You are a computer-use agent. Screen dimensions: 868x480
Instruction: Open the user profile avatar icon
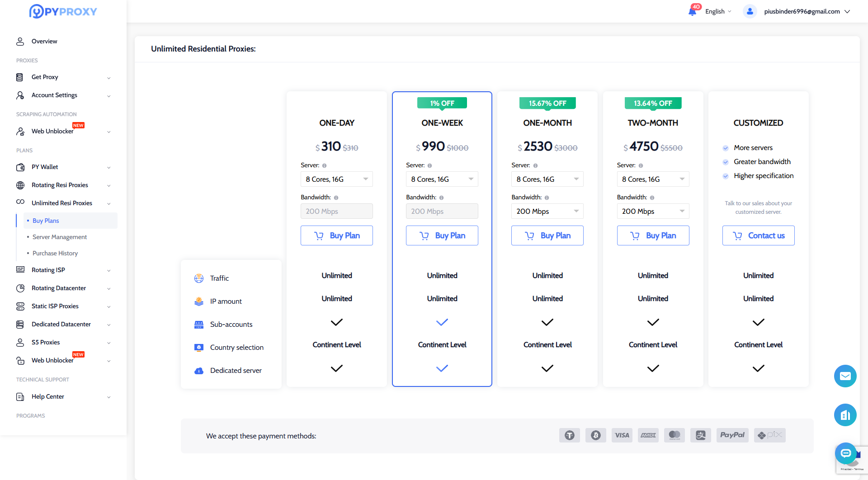pos(750,11)
